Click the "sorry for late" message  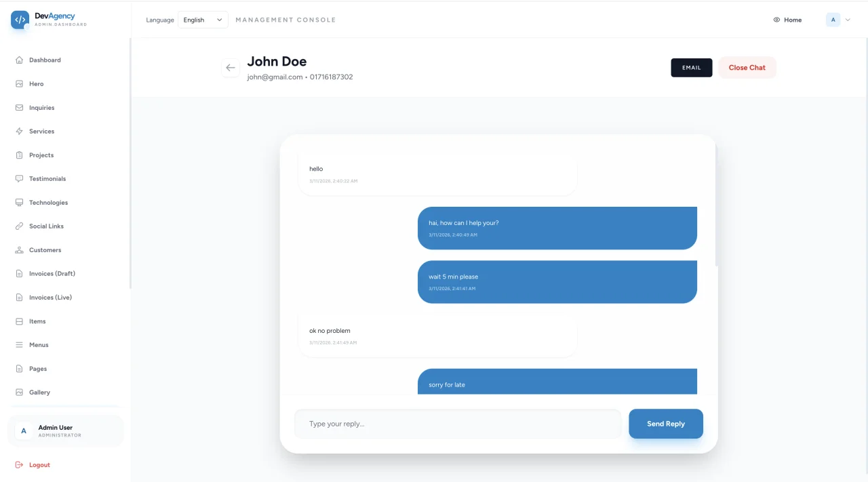pyautogui.click(x=557, y=382)
